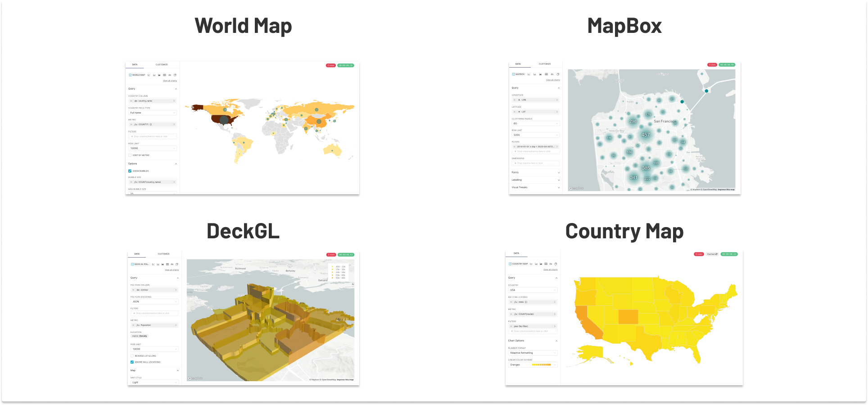
Task: Toggle Reverse Lat & Long checkbox
Action: pos(132,356)
